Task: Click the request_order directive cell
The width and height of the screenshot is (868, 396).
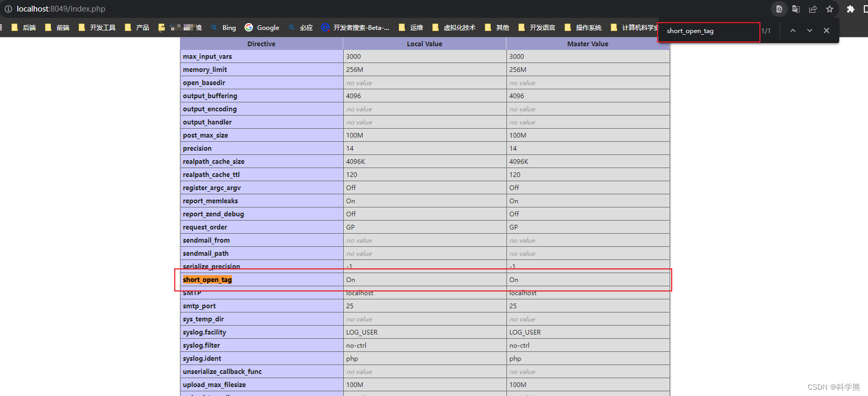Action: [x=261, y=227]
